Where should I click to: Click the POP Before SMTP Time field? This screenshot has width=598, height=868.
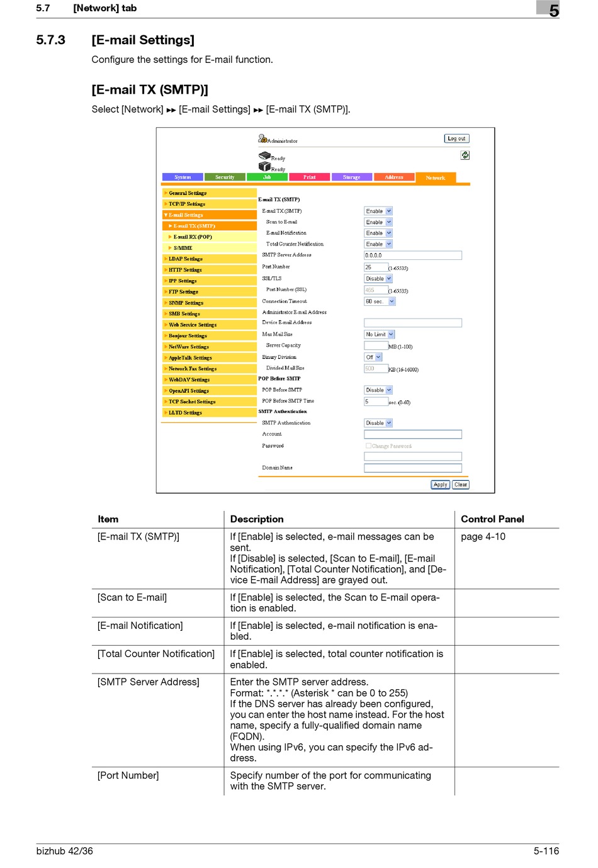(x=376, y=402)
